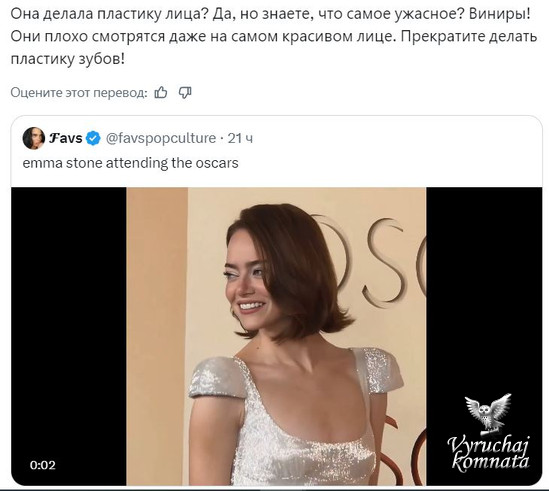Screen dimensions: 549x491
Task: Click the "Vyruchaj komnata" watermark text
Action: pos(489,452)
